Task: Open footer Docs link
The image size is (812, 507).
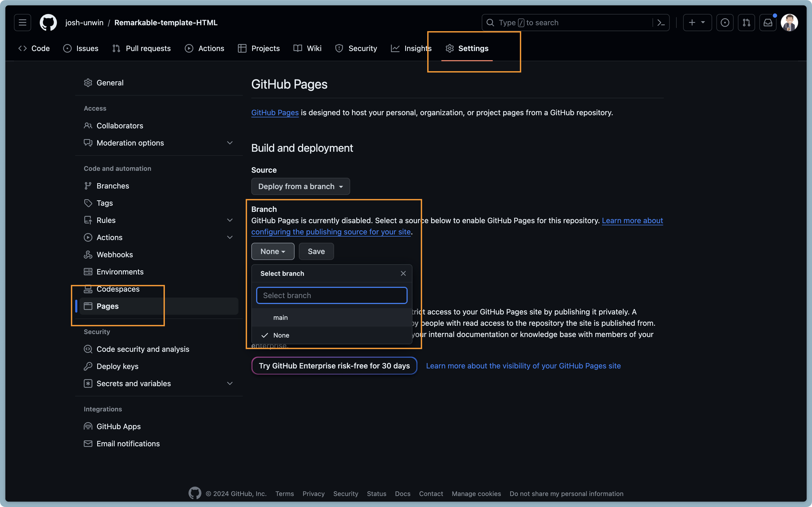Action: (402, 494)
